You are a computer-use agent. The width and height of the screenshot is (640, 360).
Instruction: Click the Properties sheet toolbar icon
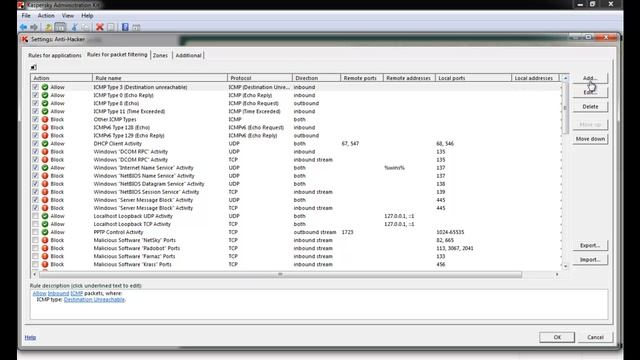111,27
